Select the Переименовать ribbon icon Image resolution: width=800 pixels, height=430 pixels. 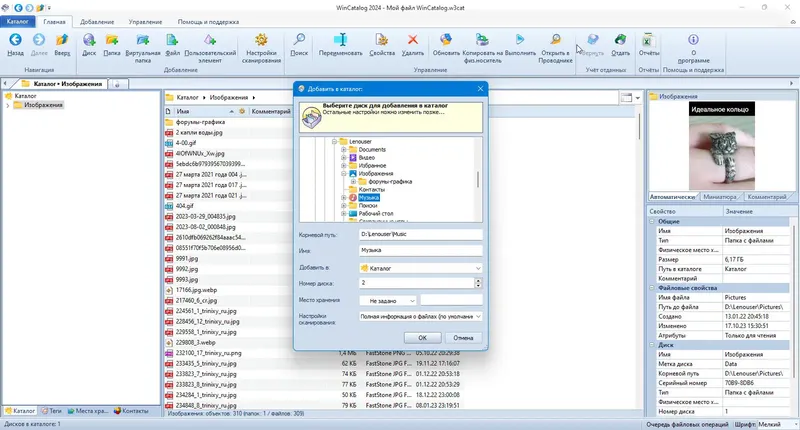click(x=340, y=40)
